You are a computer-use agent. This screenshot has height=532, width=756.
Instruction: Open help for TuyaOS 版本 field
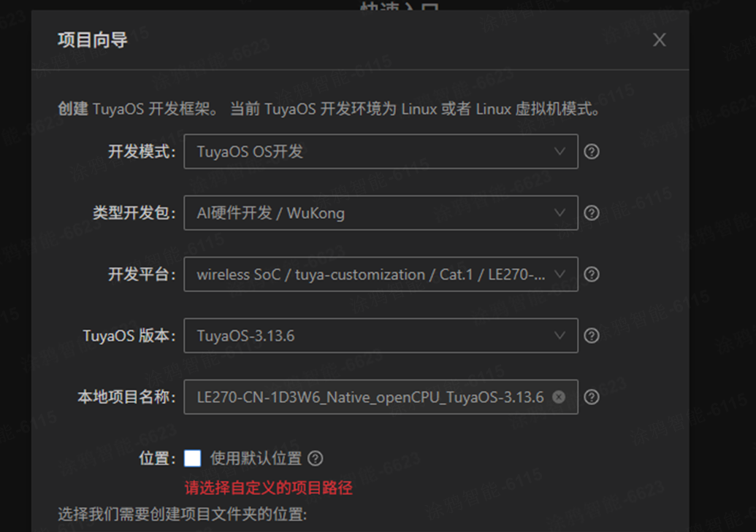592,336
